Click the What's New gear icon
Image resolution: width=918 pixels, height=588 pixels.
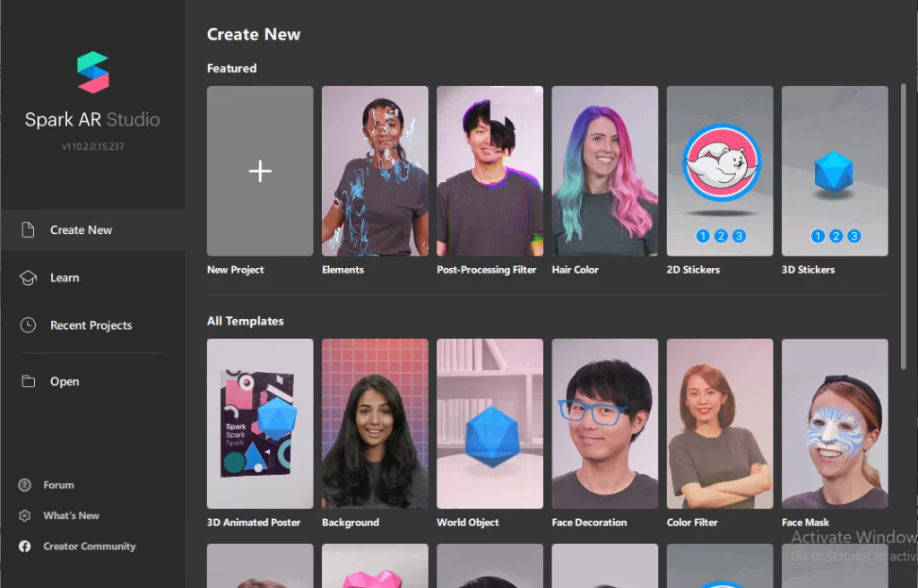point(25,515)
